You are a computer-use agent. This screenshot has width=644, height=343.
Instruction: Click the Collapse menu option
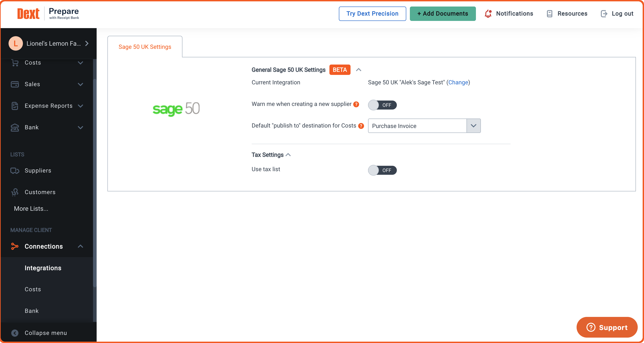click(46, 333)
